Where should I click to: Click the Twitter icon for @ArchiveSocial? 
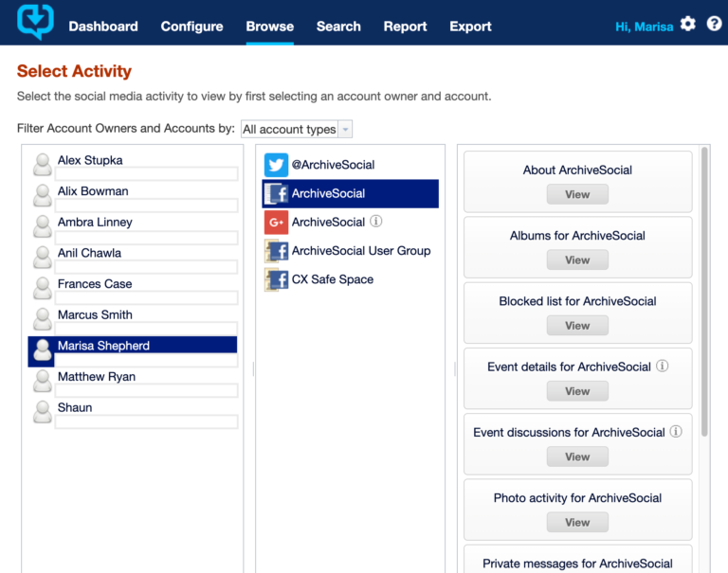[276, 165]
